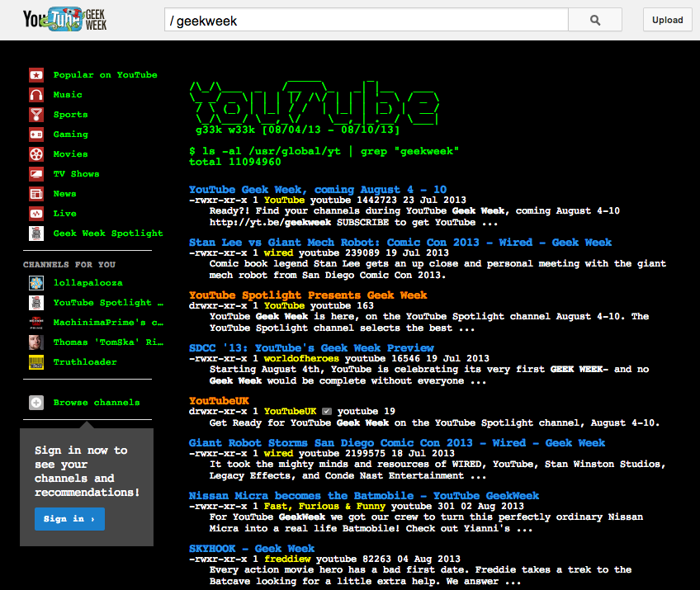
Task: Select the Sports trophy icon
Action: (36, 115)
